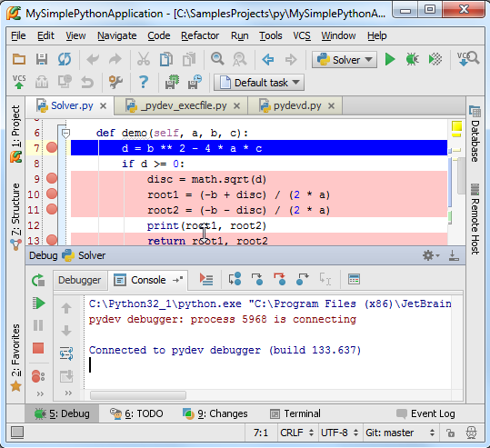The image size is (490, 448).
Task: Switch to the Debugger tab
Action: (x=80, y=280)
